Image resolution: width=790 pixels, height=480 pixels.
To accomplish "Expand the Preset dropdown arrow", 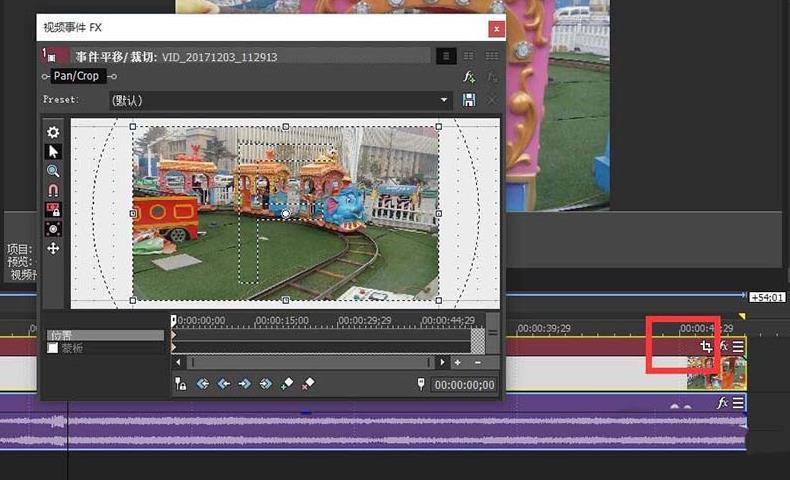I will coord(443,100).
